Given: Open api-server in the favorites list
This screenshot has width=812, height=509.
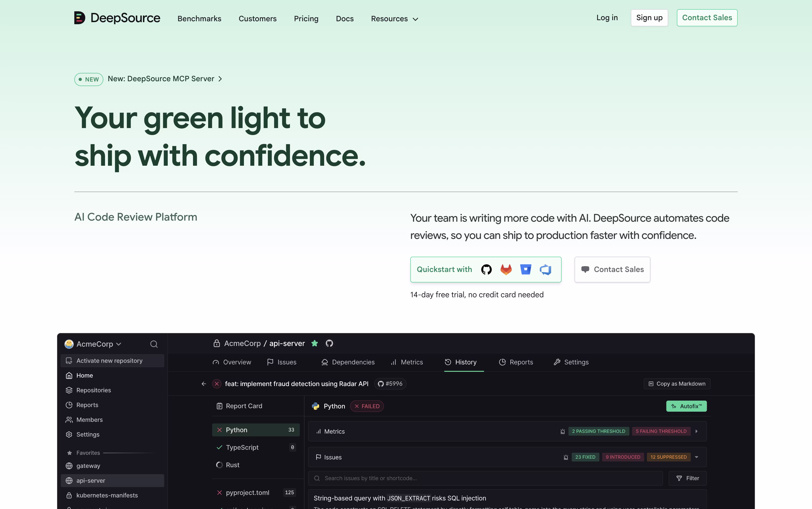Looking at the screenshot, I should click(113, 481).
